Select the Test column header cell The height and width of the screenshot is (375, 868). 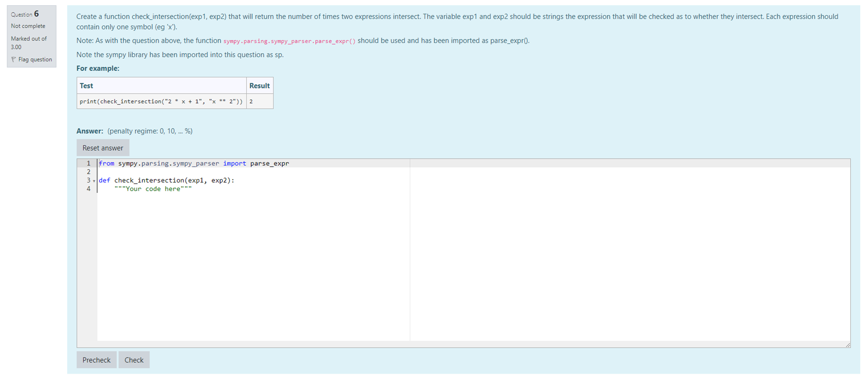(86, 85)
